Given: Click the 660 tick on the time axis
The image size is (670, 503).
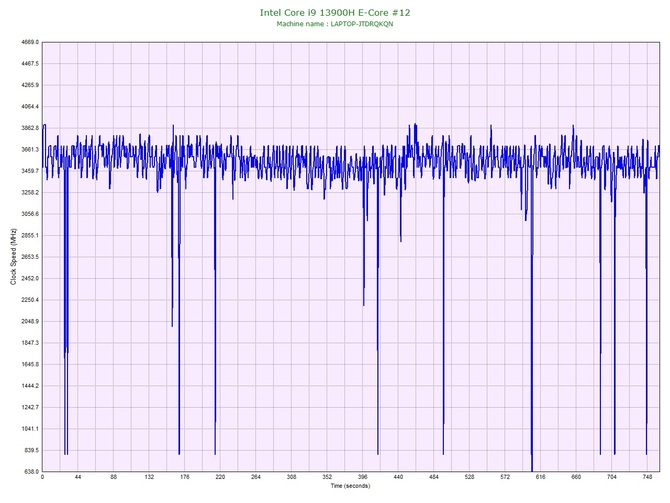Looking at the screenshot, I should 576,477.
